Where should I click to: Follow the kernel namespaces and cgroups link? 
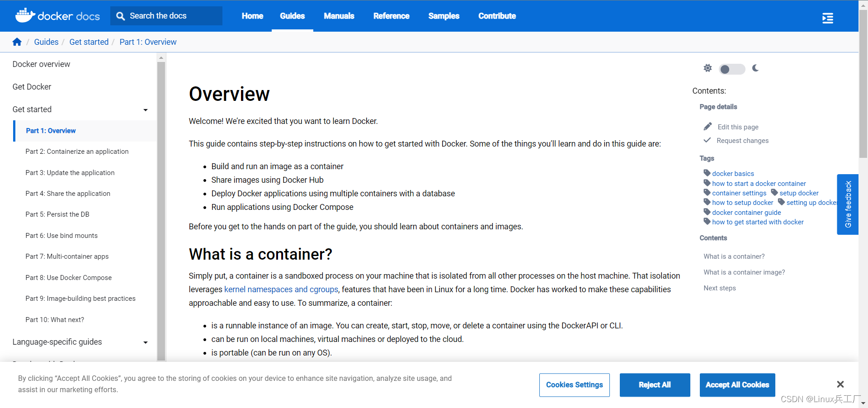[x=281, y=289]
